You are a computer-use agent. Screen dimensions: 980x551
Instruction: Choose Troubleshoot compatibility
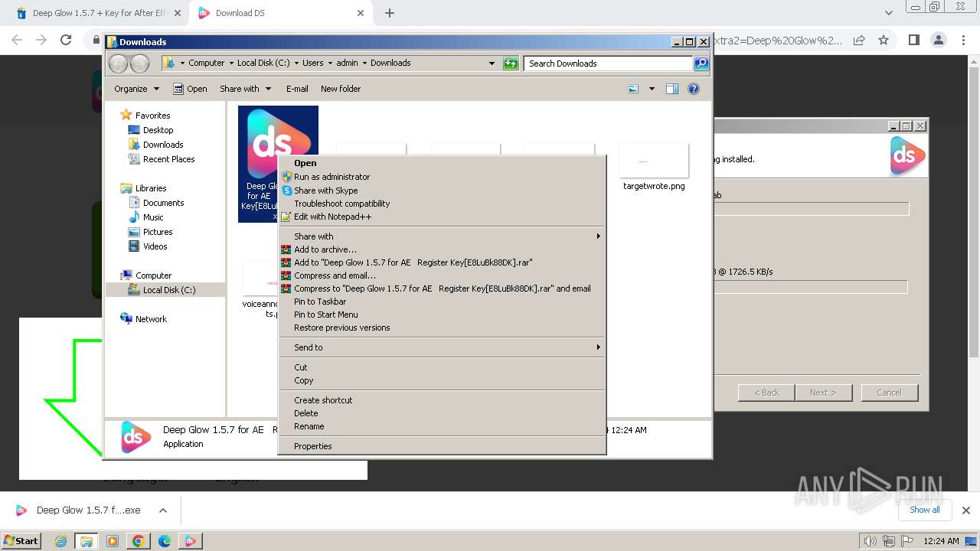pyautogui.click(x=341, y=204)
